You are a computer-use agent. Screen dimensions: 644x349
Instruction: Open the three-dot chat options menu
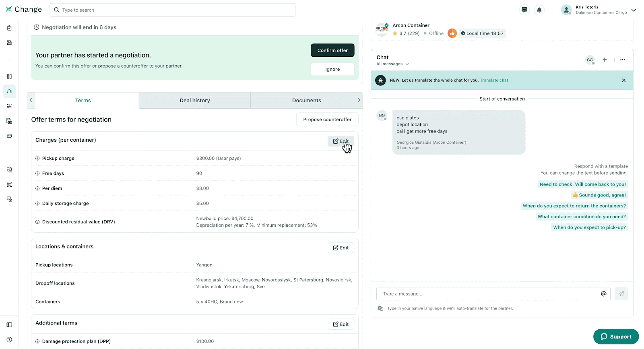(622, 60)
